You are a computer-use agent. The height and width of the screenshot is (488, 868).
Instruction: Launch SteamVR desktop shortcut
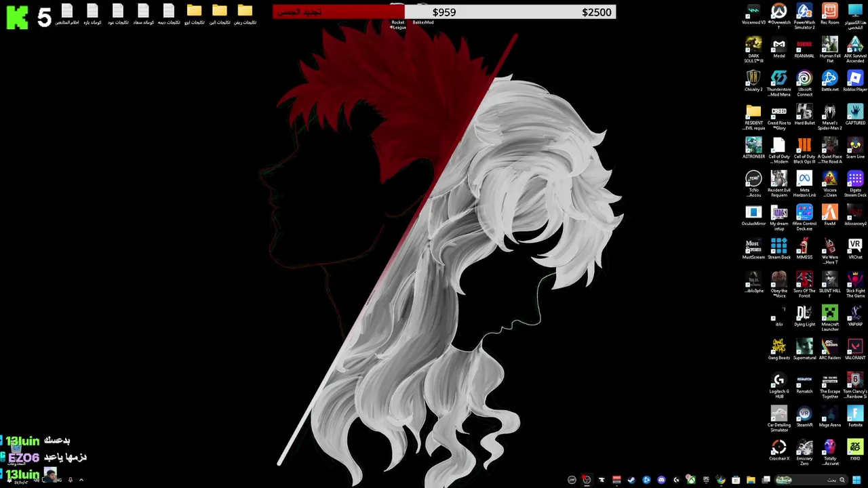[x=804, y=418]
